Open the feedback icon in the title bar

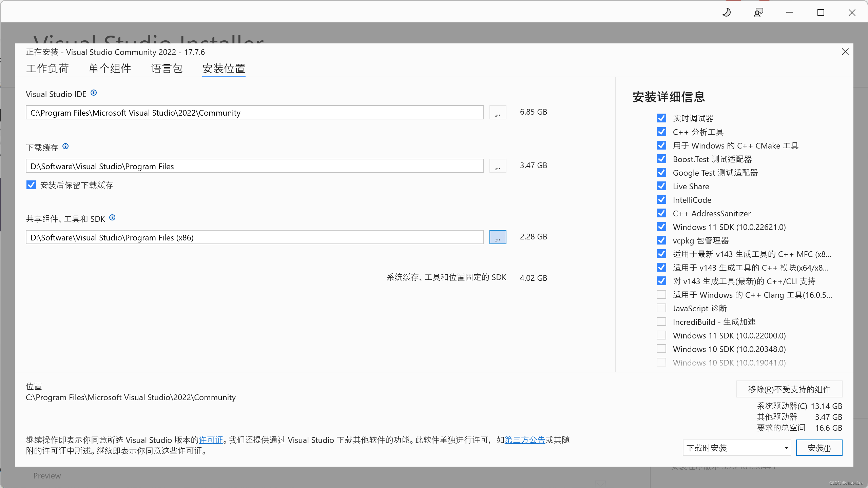pos(758,13)
